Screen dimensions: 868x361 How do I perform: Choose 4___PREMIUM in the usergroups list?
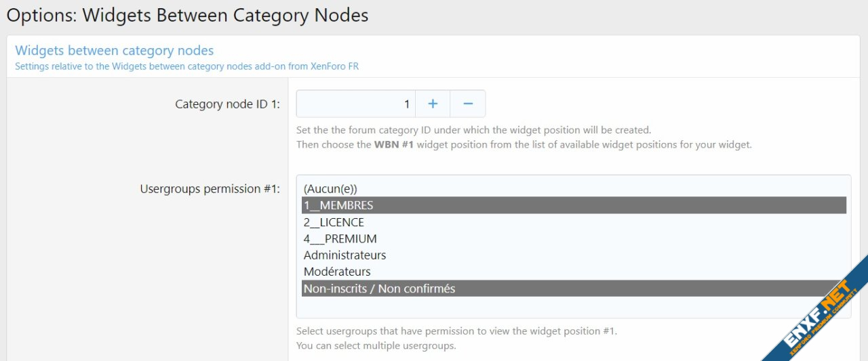340,238
